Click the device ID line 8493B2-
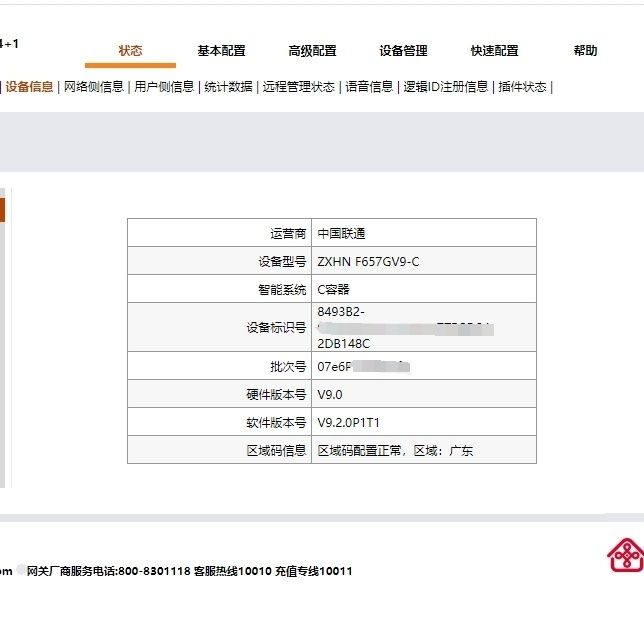644x644 pixels. pyautogui.click(x=341, y=312)
